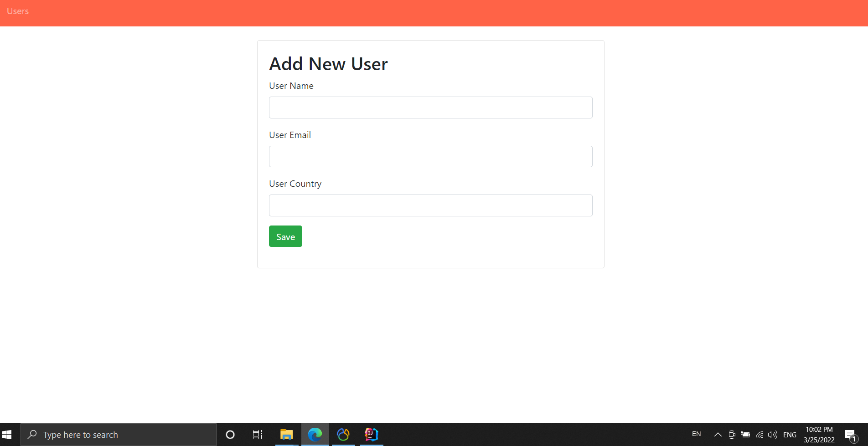Activate Cortana
Screen dimensions: 868x446
coord(230,434)
